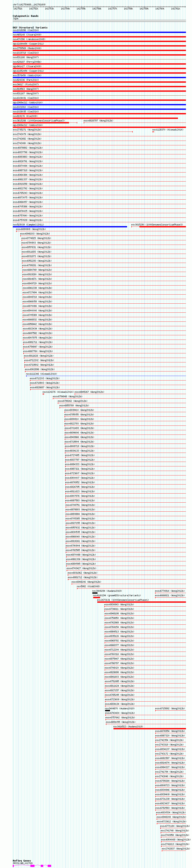Screen dimensions: 192x868
Task: Click the 7q34 cytogenetic band label
Action: pyautogui.click(x=16, y=19)
